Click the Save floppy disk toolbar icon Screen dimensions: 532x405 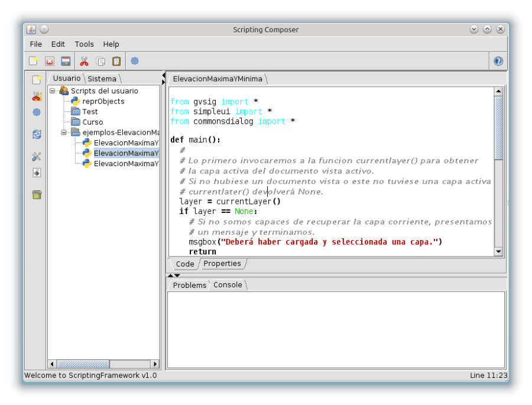tap(66, 61)
